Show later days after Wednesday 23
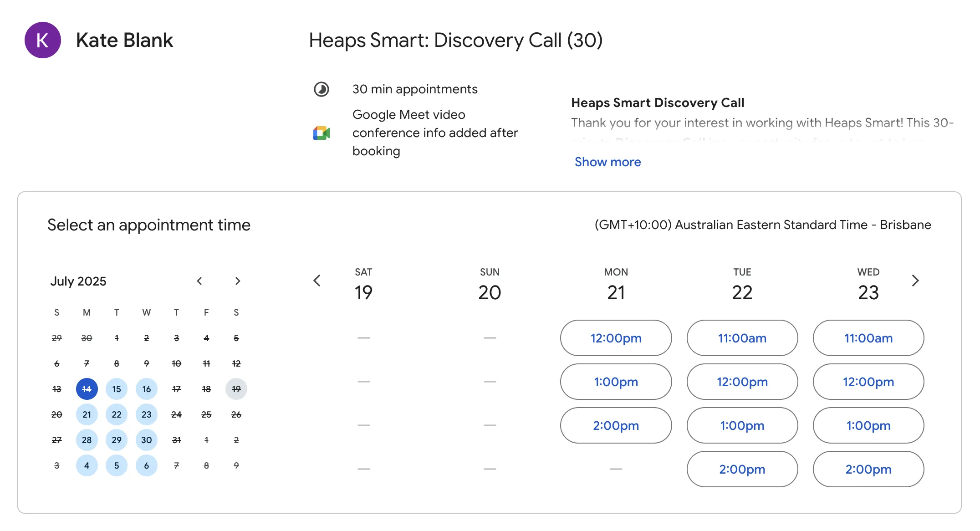Viewport: 980px width, 531px height. pos(915,281)
